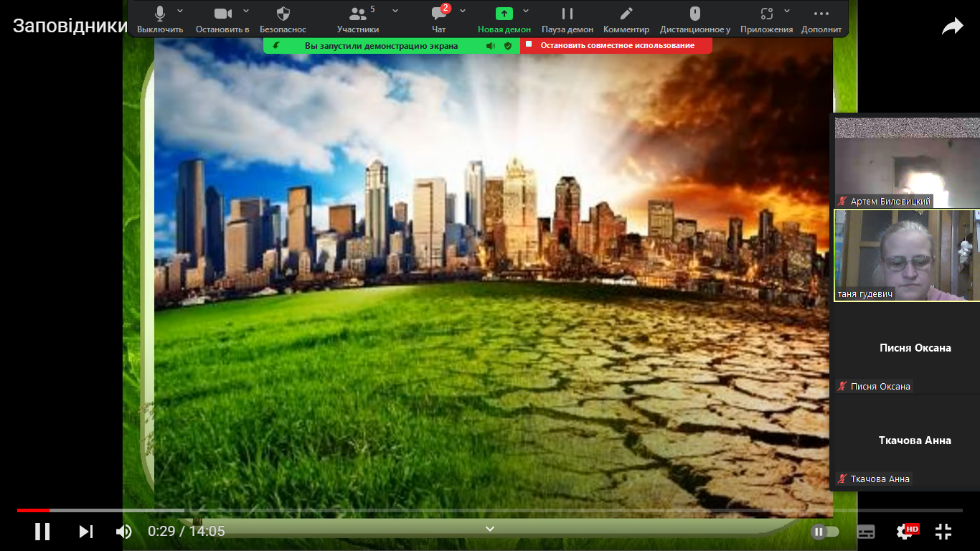The image size is (980, 551).
Task: Click the share arrow icon
Action: pyautogui.click(x=953, y=27)
